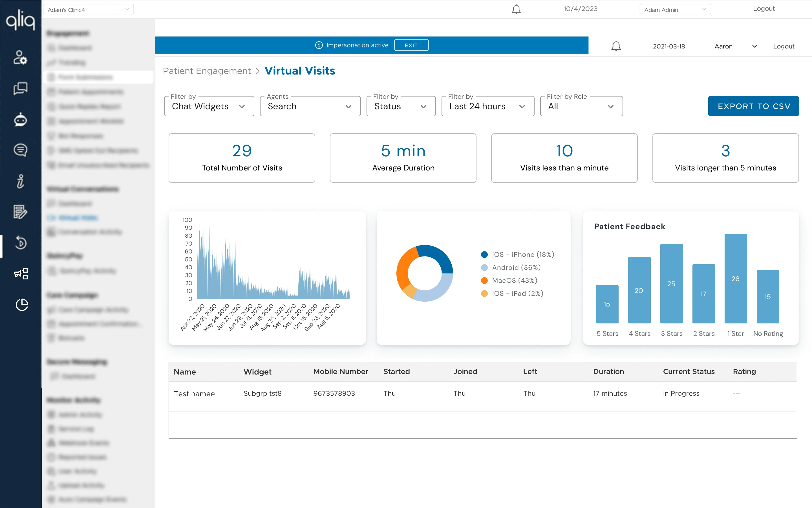
Task: Click the "Test namee" row cell
Action: point(194,393)
